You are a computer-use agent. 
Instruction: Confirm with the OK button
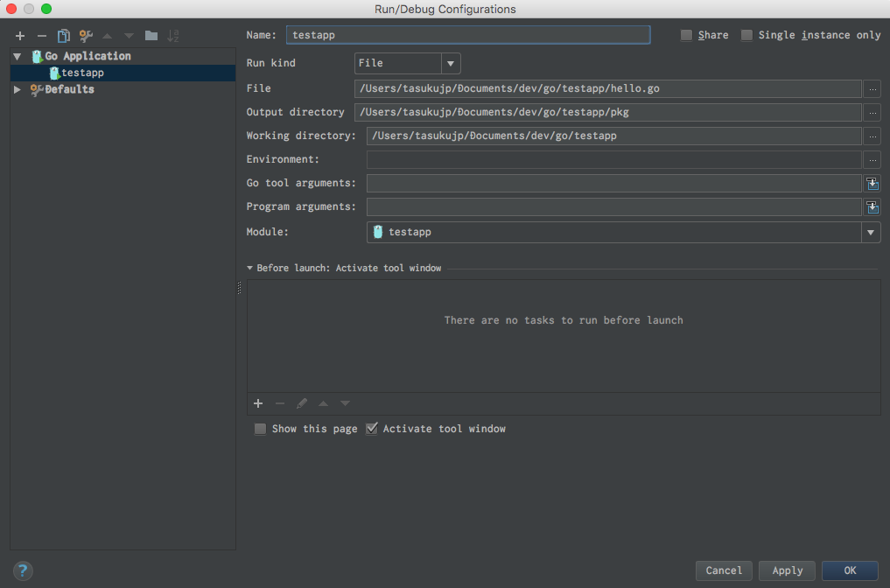850,570
